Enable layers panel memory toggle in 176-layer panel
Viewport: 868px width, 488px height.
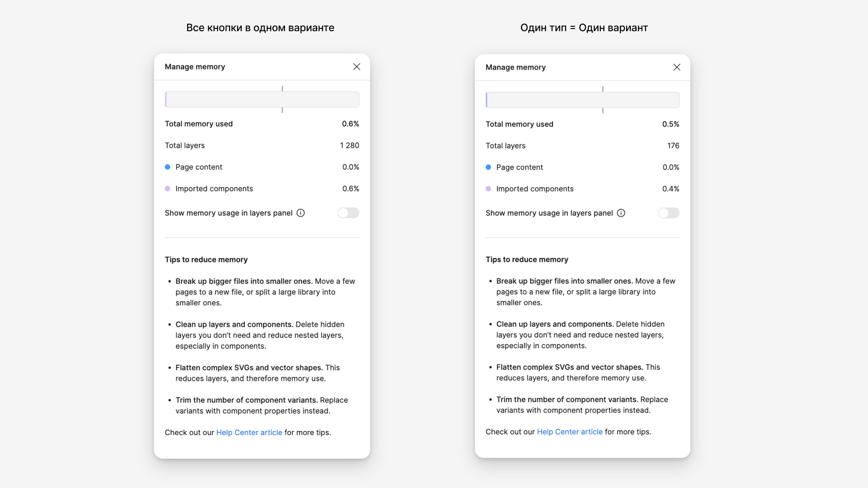669,213
